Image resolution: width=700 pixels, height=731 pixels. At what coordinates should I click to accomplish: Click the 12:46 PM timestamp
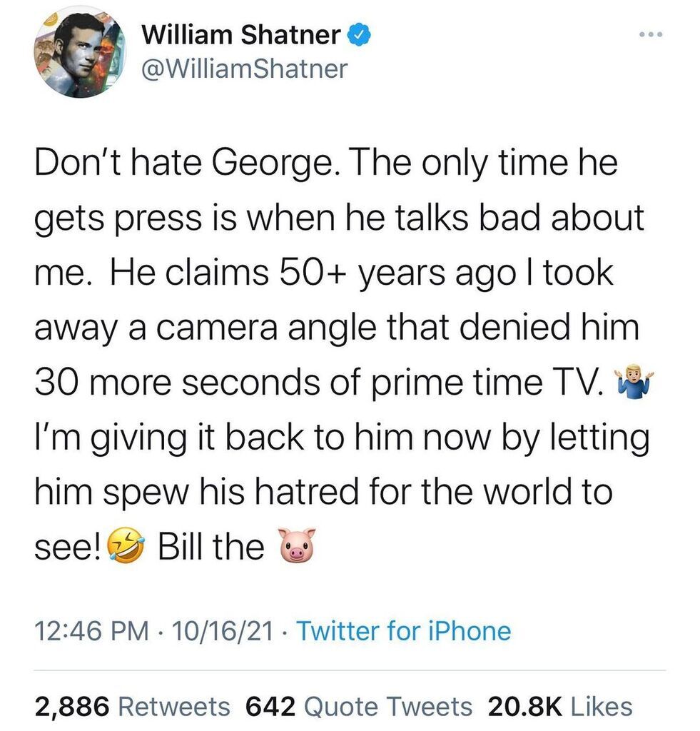click(x=93, y=631)
